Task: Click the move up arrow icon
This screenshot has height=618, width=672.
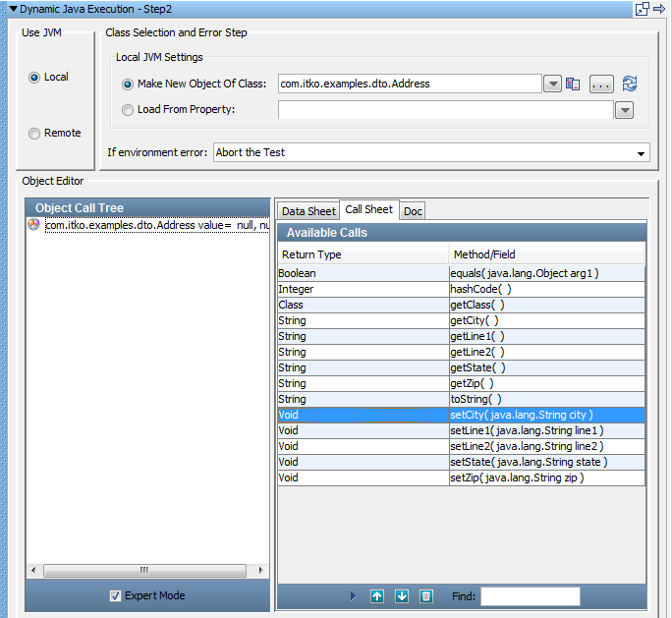Action: pos(377,596)
